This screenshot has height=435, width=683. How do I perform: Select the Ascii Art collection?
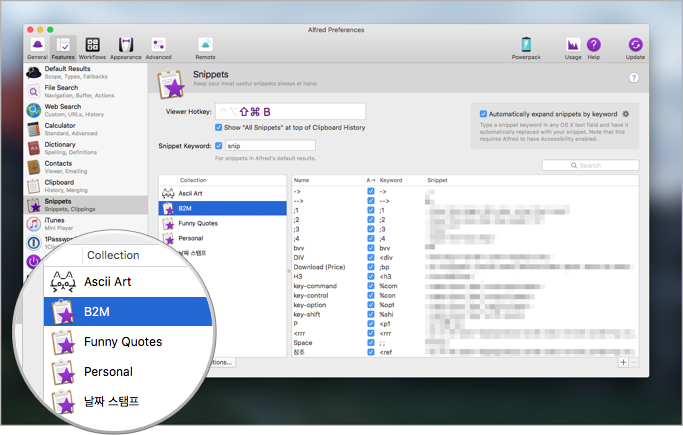(223, 193)
